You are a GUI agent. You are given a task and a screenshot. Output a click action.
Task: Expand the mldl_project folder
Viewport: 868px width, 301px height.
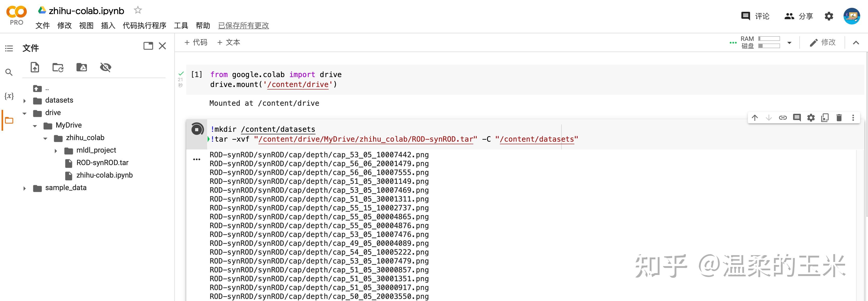(56, 151)
